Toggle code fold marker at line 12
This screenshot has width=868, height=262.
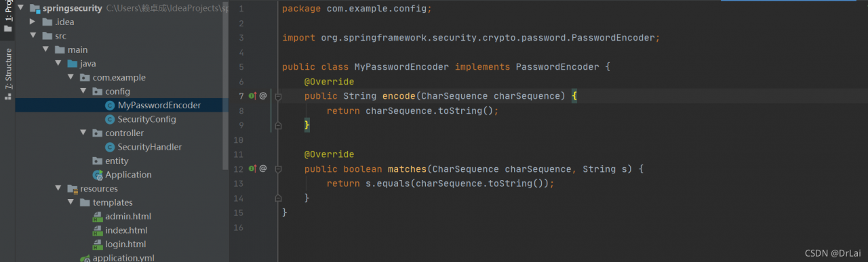pos(278,169)
